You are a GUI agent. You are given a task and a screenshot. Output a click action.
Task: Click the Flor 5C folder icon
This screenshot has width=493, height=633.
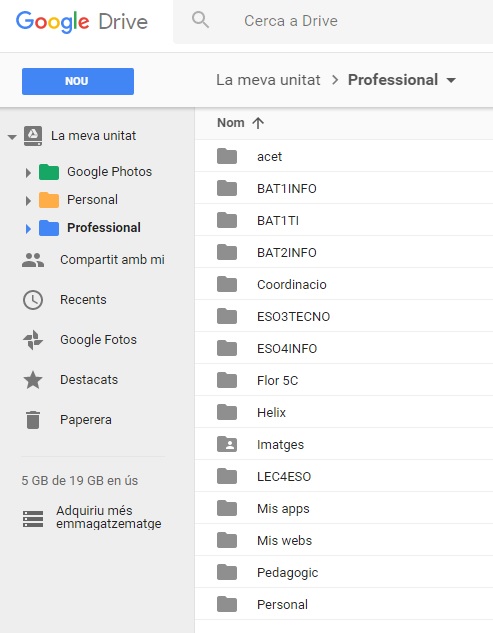[227, 380]
